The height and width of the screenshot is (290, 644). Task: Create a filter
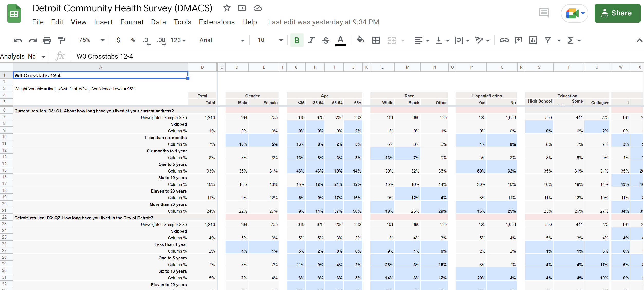(548, 40)
